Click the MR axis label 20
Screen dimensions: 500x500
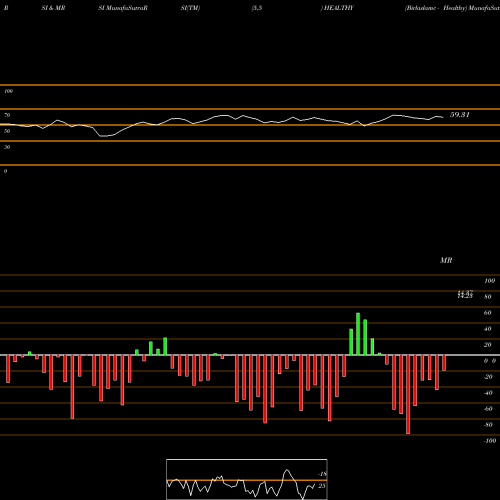(x=488, y=345)
